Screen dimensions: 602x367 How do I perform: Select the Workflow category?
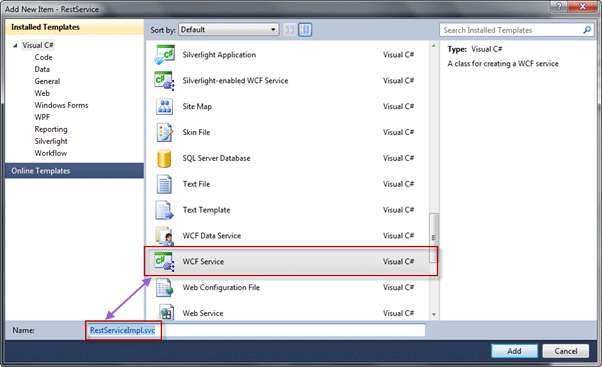[x=51, y=153]
